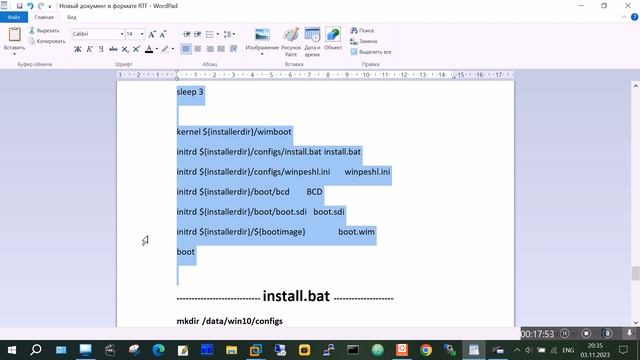
Task: Open the line spacing dropdown
Action: coord(229,34)
